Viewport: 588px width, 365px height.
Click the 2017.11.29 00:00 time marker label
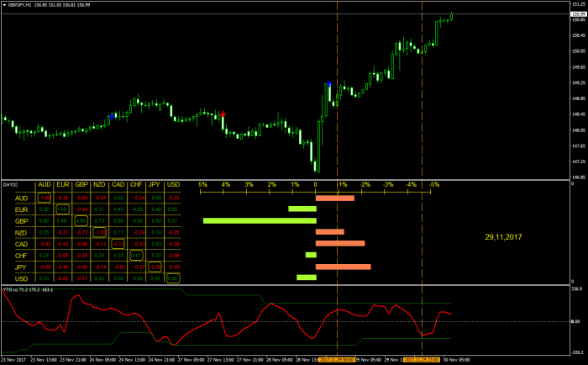(336, 360)
